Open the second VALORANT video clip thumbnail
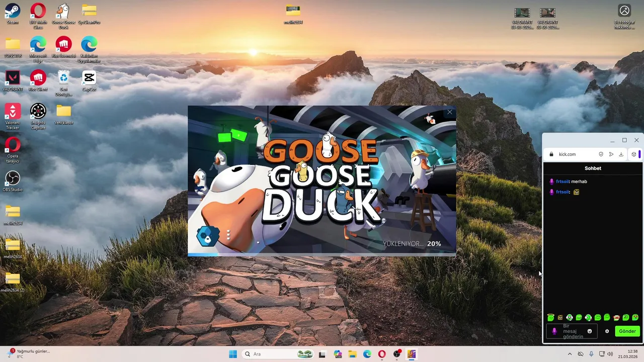Screen dimensions: 644x362 coord(547,18)
